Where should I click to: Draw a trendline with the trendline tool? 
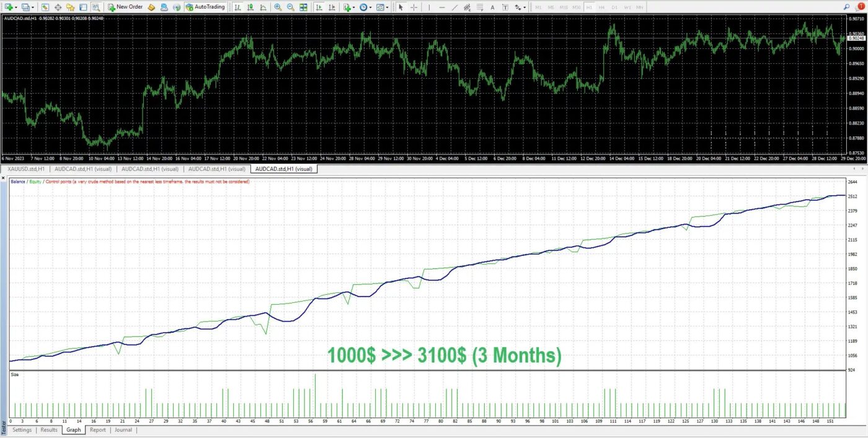click(455, 7)
